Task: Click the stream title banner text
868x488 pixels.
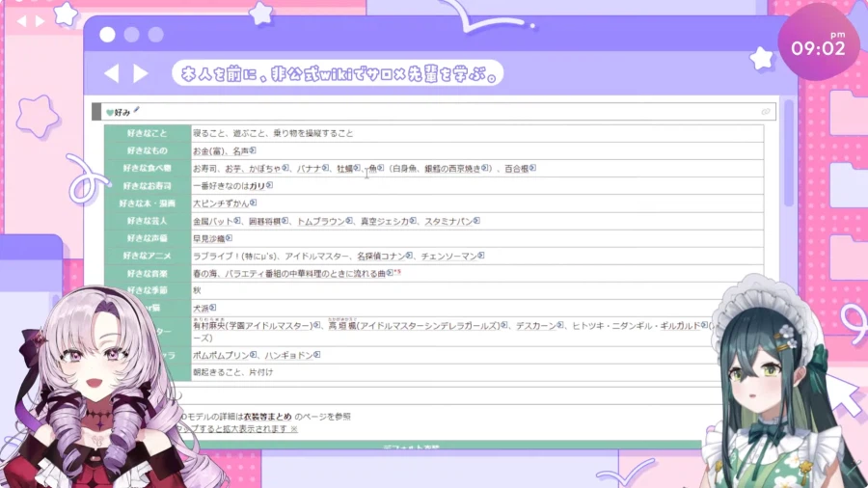Action: pyautogui.click(x=338, y=73)
